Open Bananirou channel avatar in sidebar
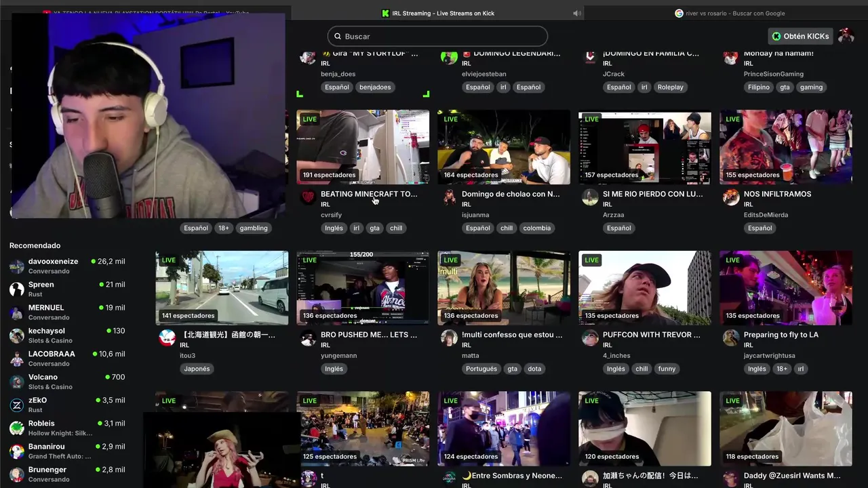Screen dimensions: 868x488 pos(17,451)
